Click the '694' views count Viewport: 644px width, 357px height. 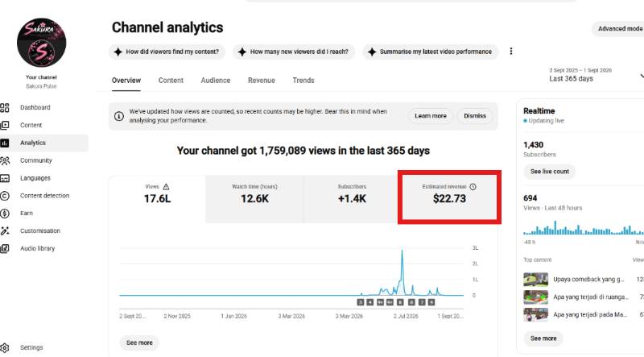[530, 199]
